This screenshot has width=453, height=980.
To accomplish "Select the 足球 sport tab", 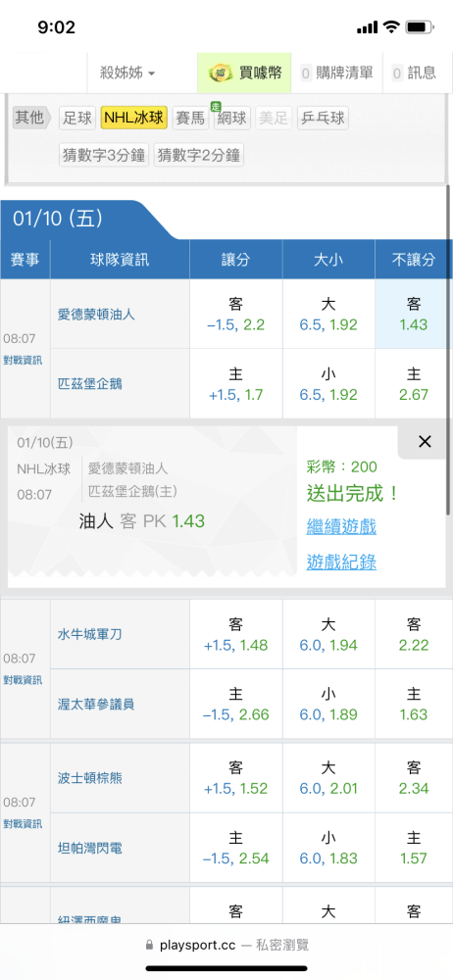I will click(77, 119).
